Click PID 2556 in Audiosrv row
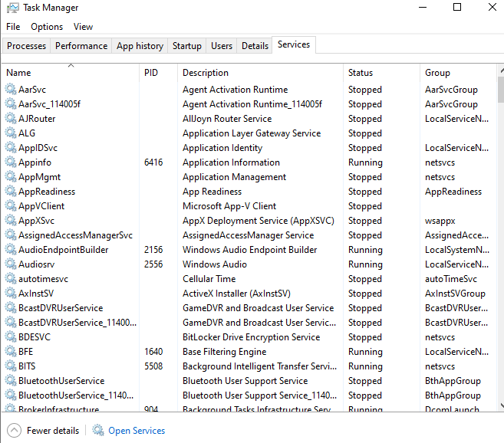The width and height of the screenshot is (504, 443). (153, 264)
